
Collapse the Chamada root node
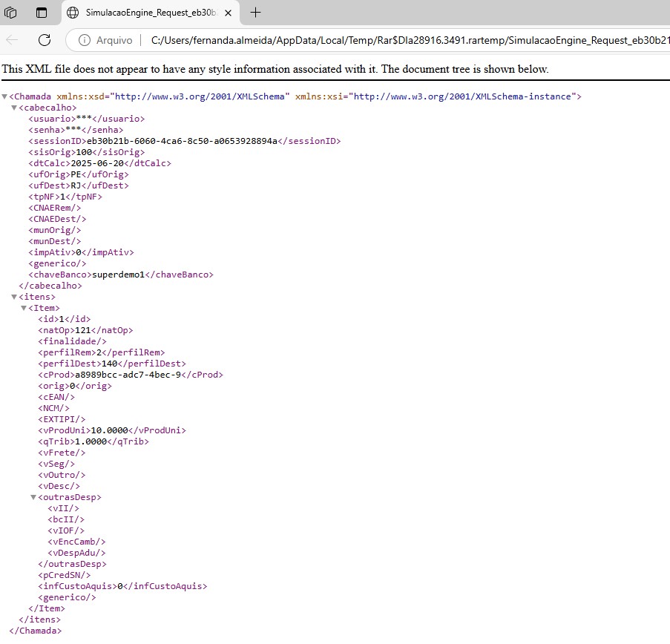click(4, 96)
